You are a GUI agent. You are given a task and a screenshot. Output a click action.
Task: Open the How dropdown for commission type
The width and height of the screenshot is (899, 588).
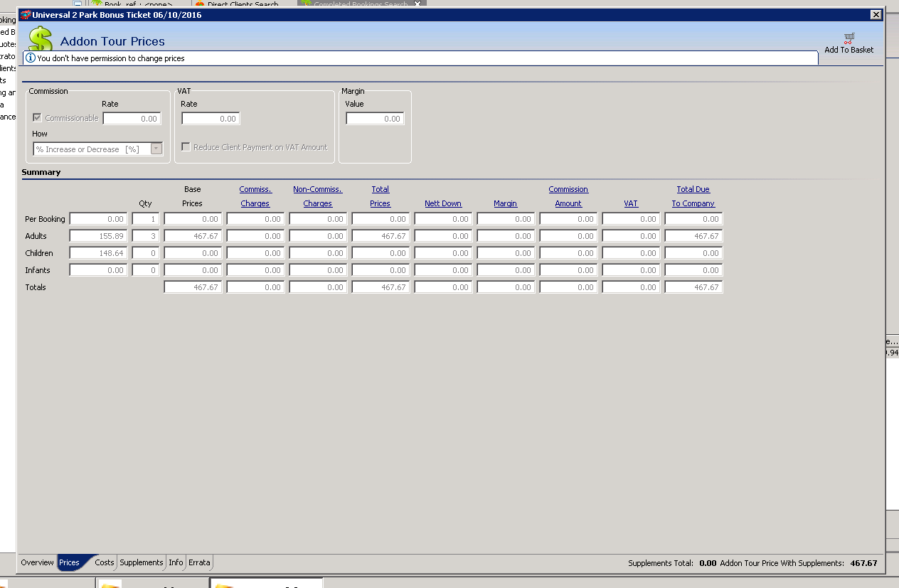(x=156, y=149)
